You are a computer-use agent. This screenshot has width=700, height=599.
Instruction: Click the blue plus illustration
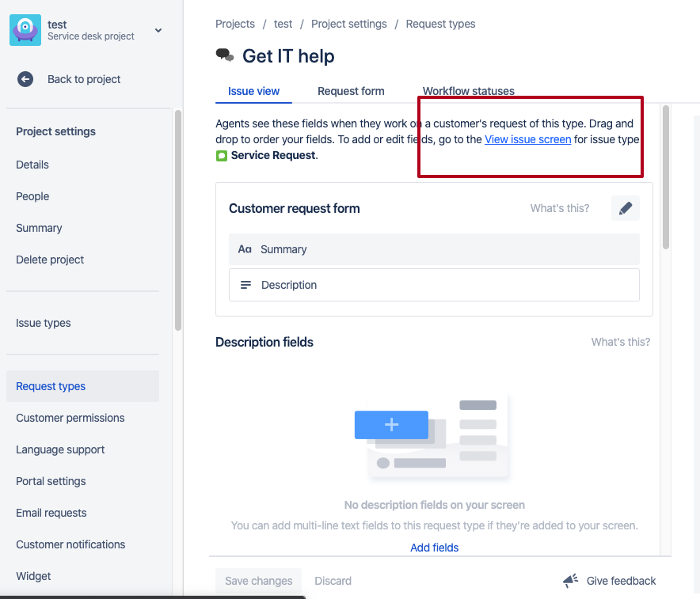(x=391, y=425)
